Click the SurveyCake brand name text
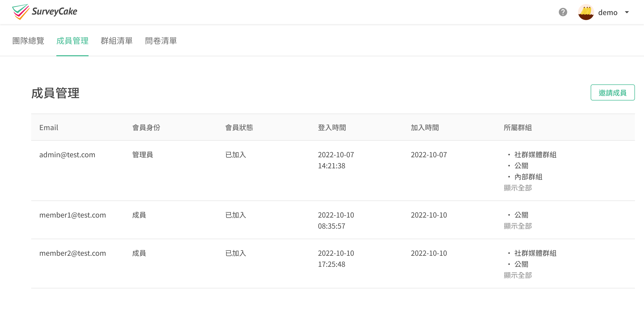 pos(54,12)
